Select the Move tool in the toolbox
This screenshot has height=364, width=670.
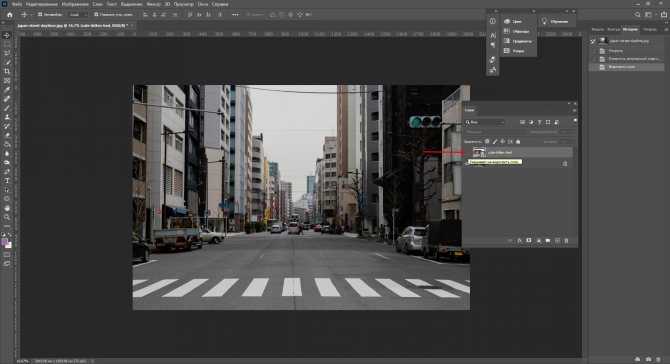coord(7,35)
